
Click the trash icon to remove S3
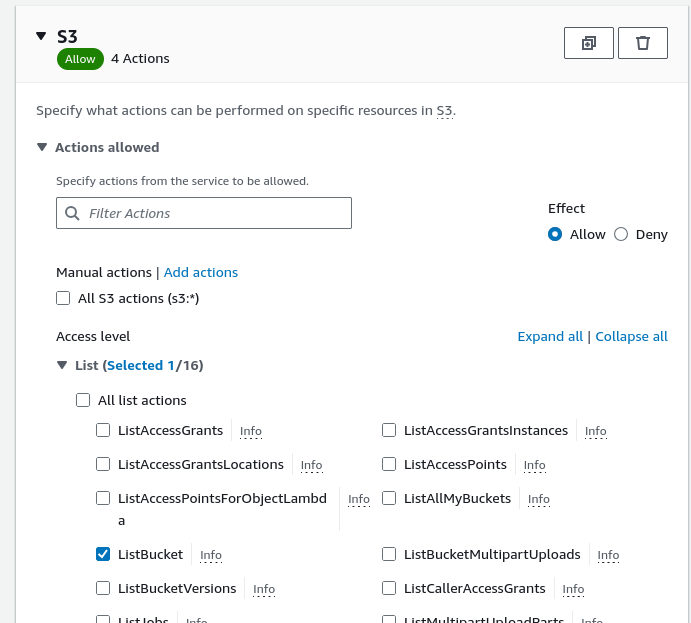click(643, 43)
